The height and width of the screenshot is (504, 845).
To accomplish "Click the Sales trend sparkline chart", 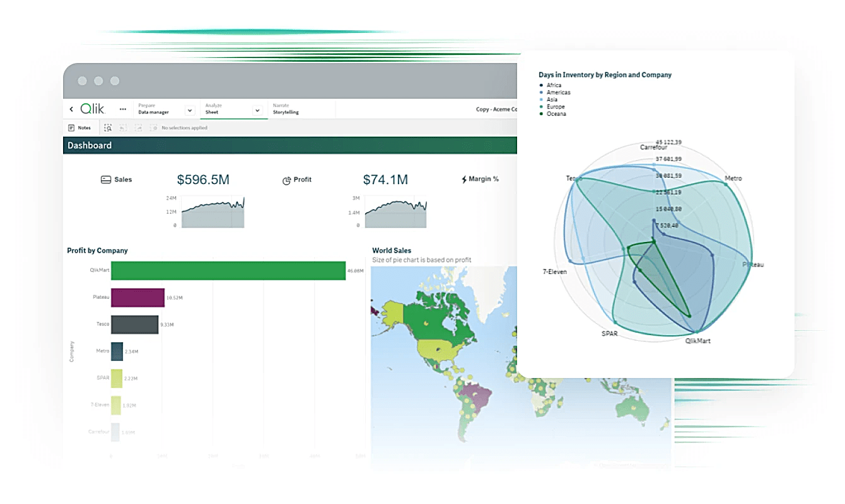I will point(213,212).
